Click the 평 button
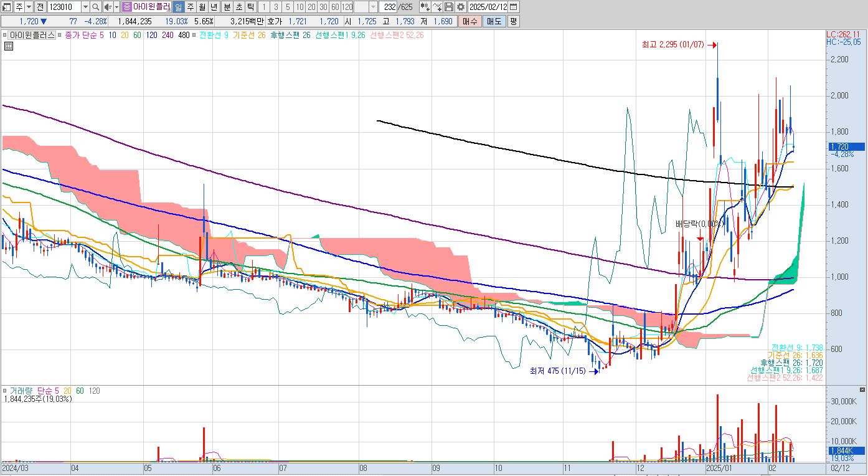The image size is (868, 476). 513,21
